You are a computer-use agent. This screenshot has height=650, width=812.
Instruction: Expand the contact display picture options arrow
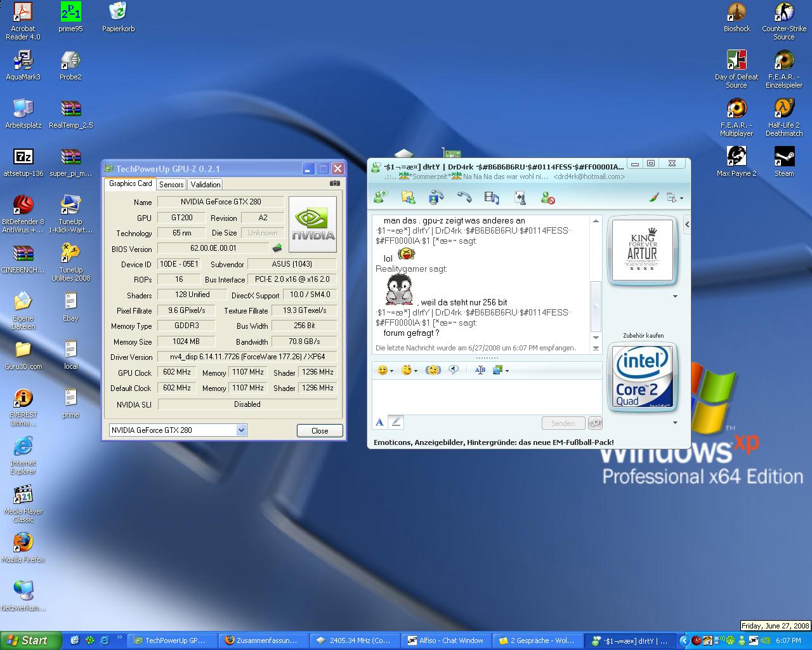pos(675,296)
